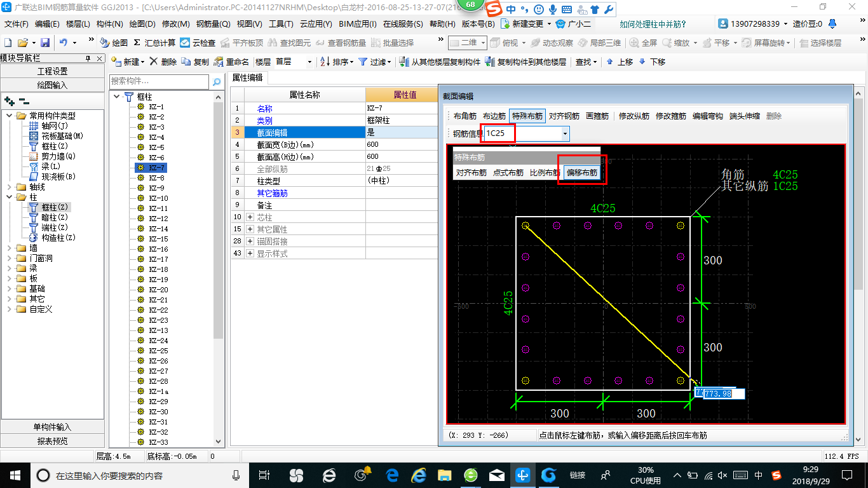Pin the 模块导航栏 panel

[88, 58]
